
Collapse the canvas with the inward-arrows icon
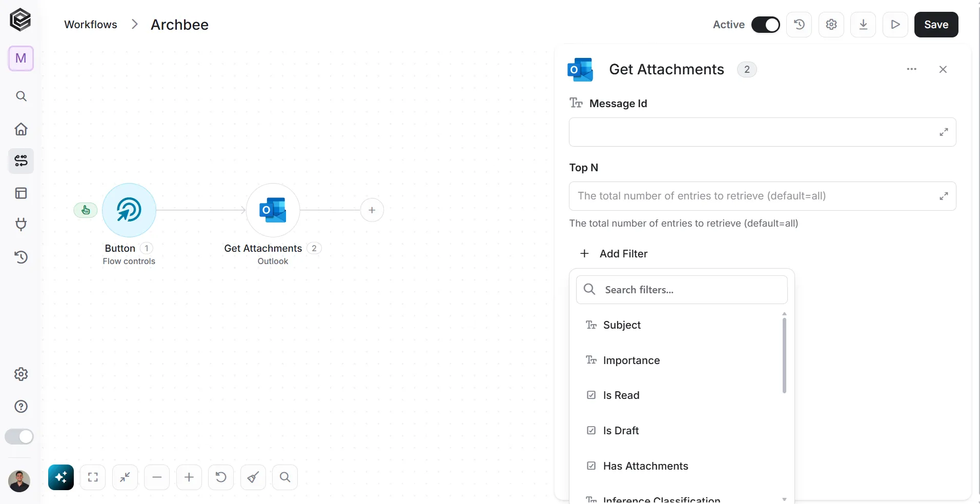point(125,477)
